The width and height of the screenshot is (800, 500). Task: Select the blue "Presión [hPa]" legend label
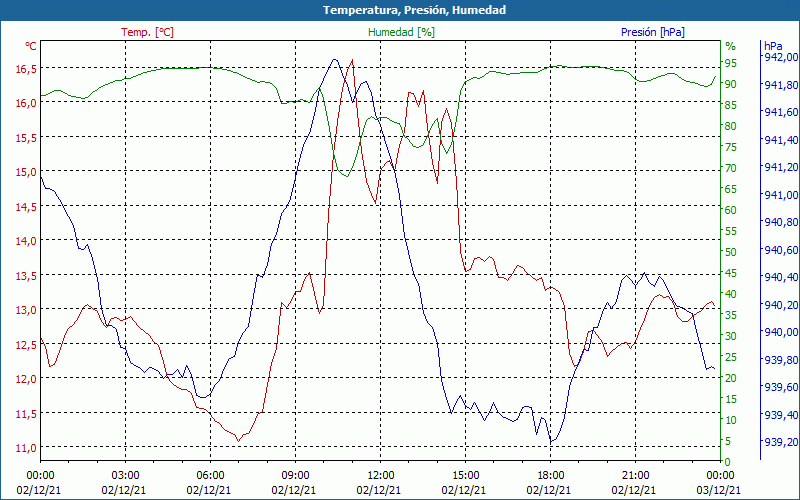(653, 32)
